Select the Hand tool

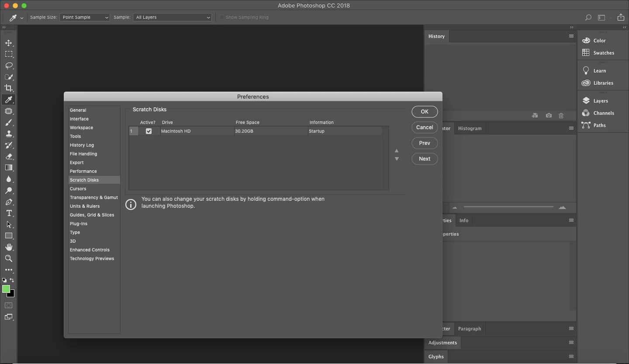click(x=9, y=247)
